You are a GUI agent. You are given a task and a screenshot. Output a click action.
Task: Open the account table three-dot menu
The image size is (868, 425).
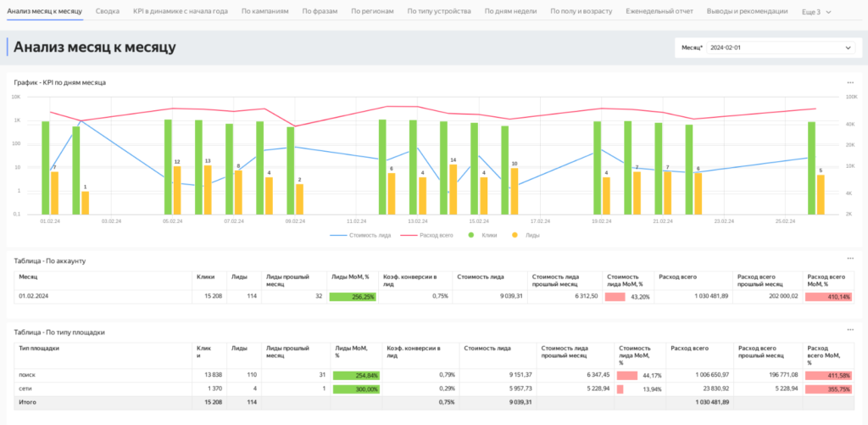point(850,260)
